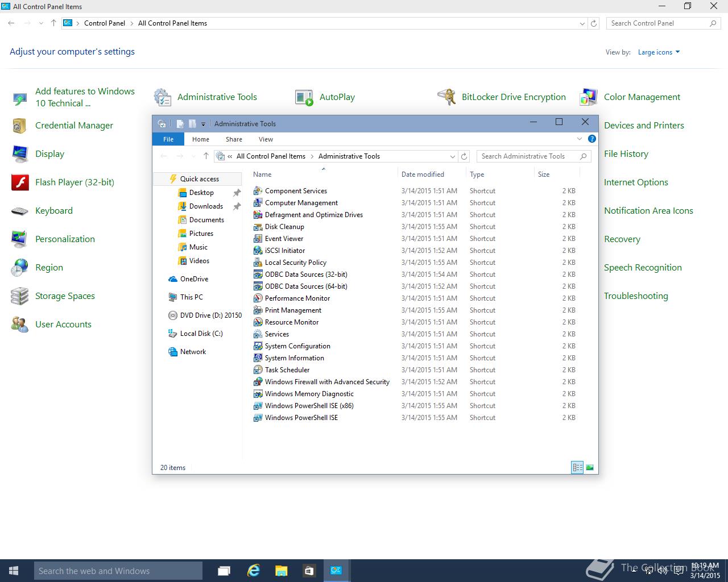728x582 pixels.
Task: Expand the ribbon with the chevron arrow
Action: pyautogui.click(x=580, y=139)
